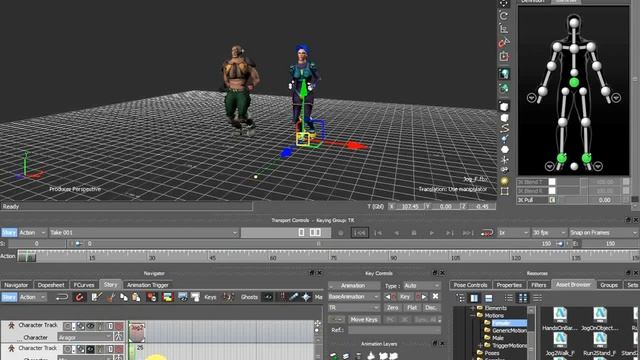This screenshot has height=360, width=640.
Task: Delete key with the X icon
Action: tap(436, 297)
